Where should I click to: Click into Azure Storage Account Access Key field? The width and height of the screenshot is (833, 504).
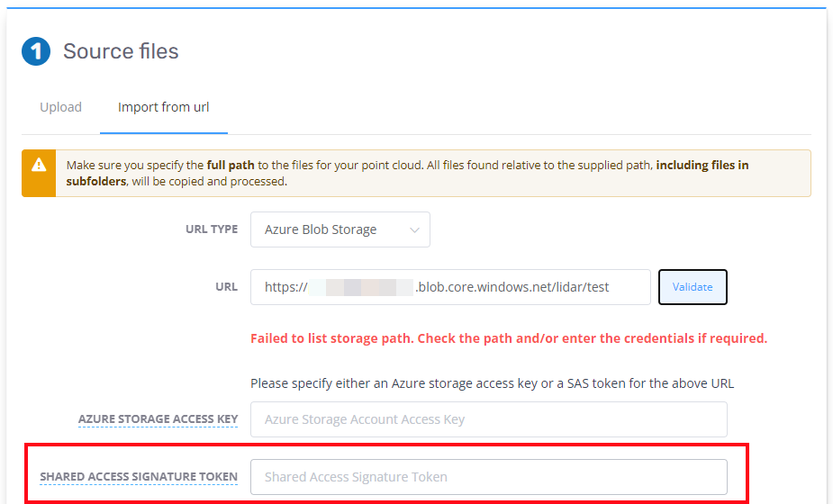click(x=489, y=419)
